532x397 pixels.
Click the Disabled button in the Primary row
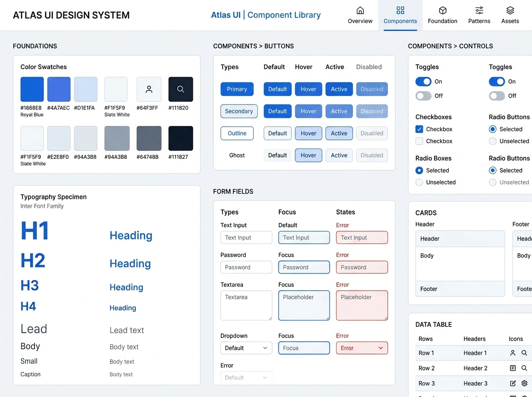pyautogui.click(x=372, y=89)
